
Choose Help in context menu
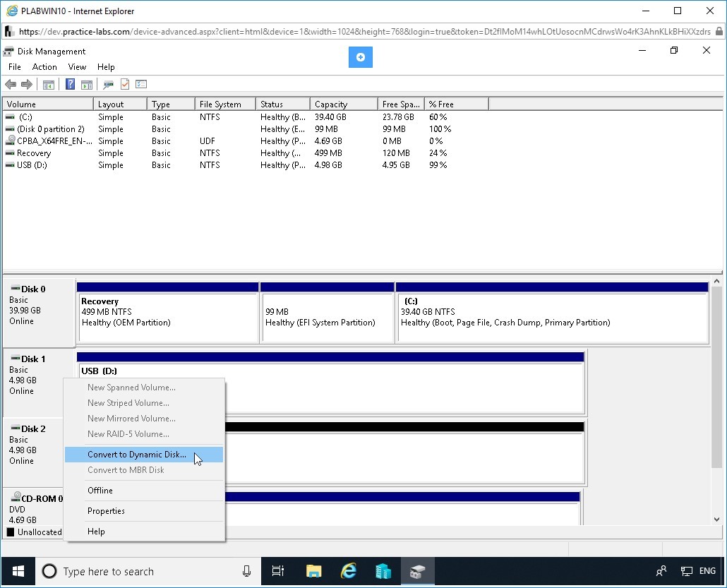pyautogui.click(x=144, y=532)
